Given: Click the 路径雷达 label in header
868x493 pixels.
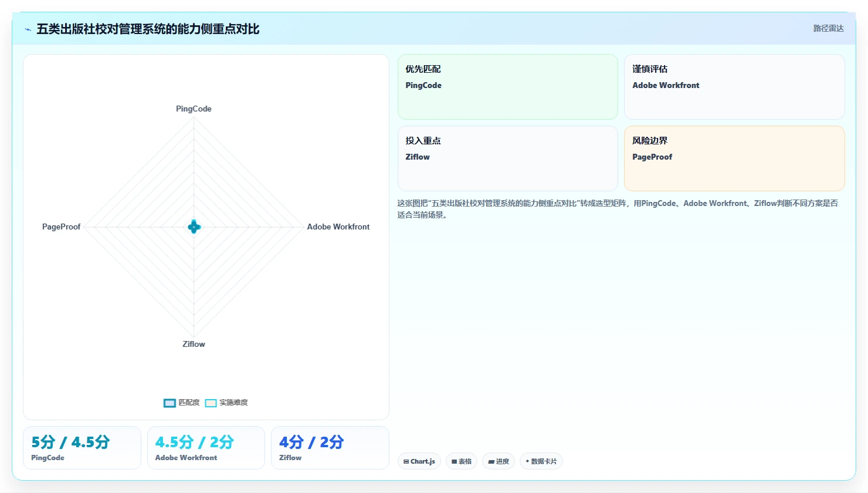Looking at the screenshot, I should tap(828, 28).
